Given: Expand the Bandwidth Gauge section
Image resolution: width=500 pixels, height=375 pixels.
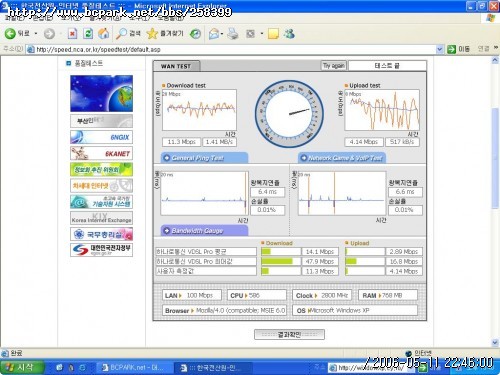Looking at the screenshot, I should [204, 231].
